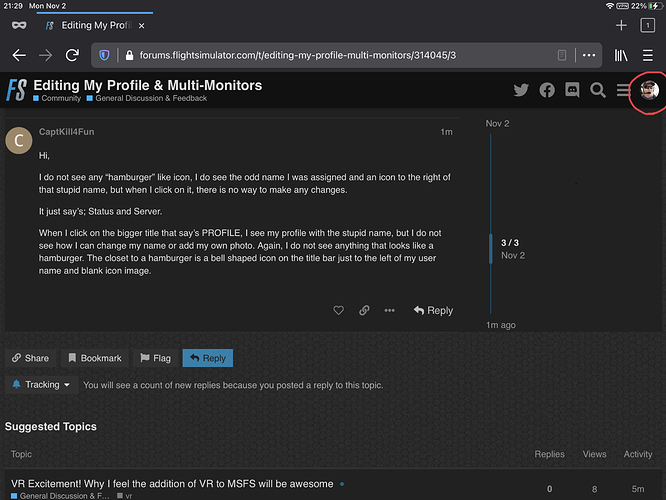This screenshot has height=500, width=666.
Task: Open a new browser tab
Action: [x=621, y=25]
